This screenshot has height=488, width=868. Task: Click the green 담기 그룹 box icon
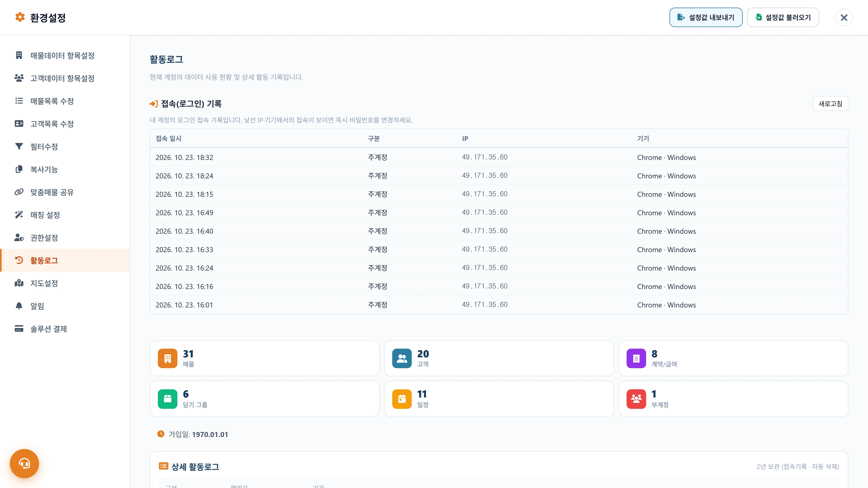[167, 399]
